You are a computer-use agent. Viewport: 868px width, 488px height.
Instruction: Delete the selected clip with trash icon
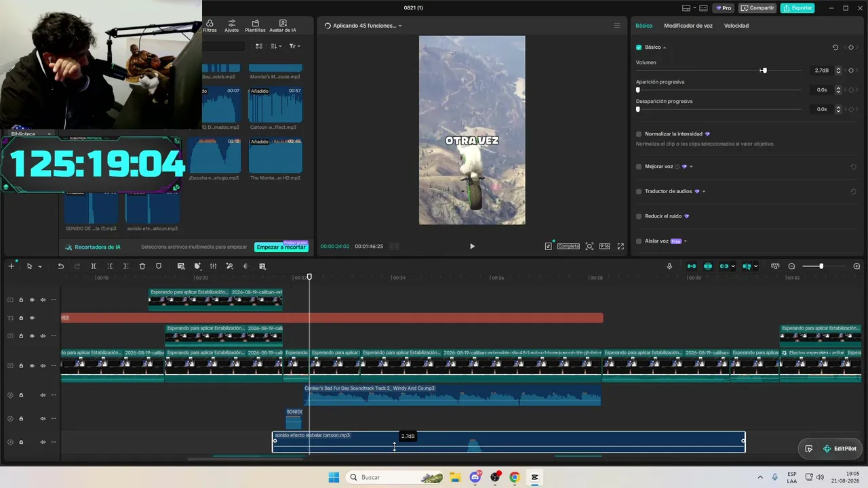coord(142,266)
